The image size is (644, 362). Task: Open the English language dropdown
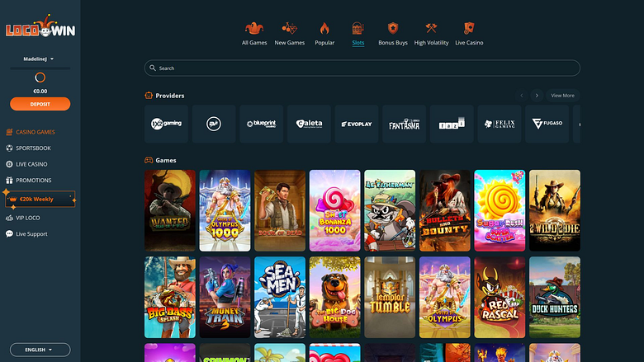(x=40, y=350)
